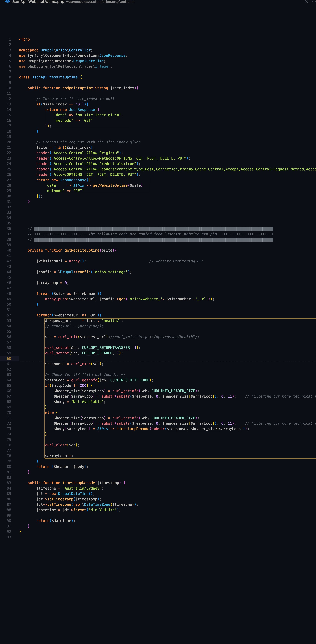Click the 'No site index given' string
Image resolution: width=316 pixels, height=644 pixels.
click(98, 115)
